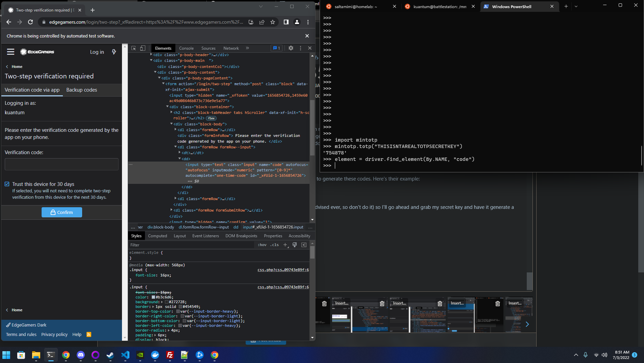
Task: Open Discord from the taskbar
Action: (x=80, y=355)
